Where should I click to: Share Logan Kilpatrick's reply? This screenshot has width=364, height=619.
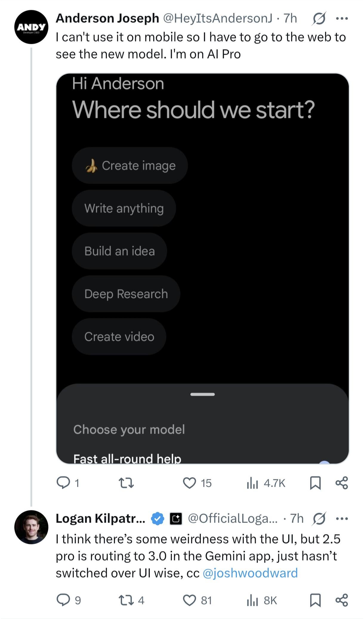(342, 600)
